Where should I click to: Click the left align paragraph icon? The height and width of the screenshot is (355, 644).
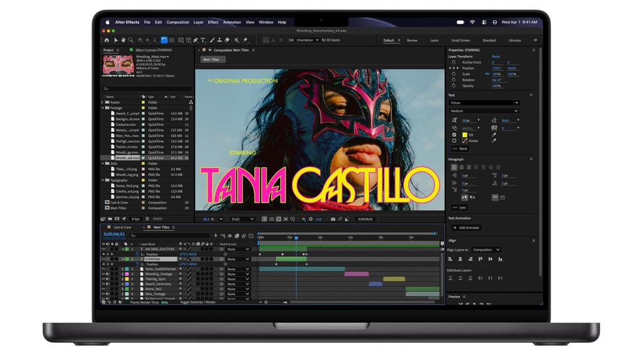[x=454, y=167]
